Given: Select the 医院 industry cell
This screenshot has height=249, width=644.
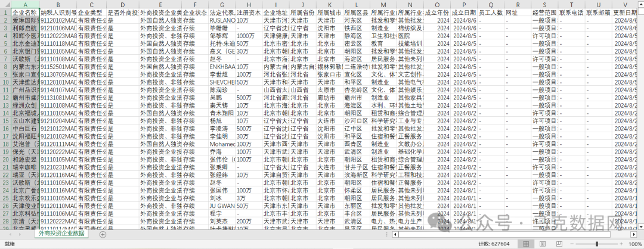Looking at the screenshot, I should [410, 36].
